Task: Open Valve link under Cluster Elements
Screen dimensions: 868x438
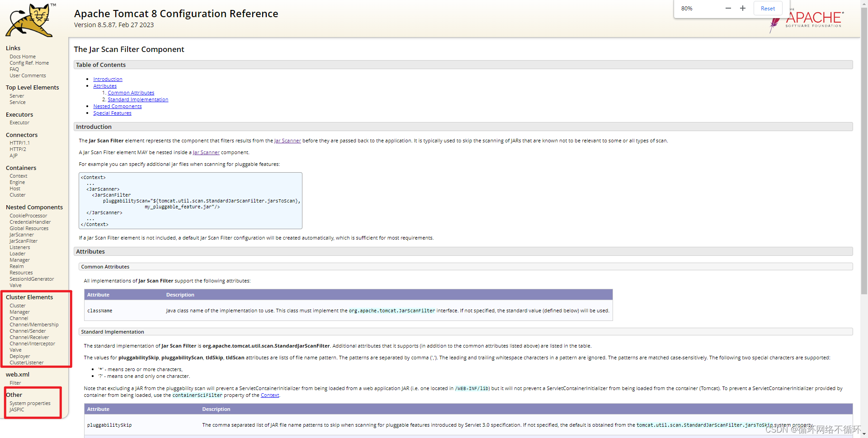Action: [15, 350]
